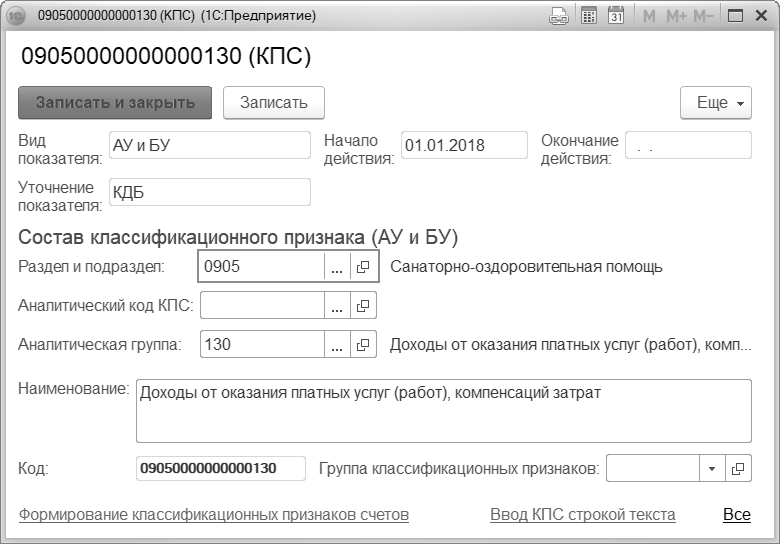Open Формирование классификационных признаков счетов link

214,514
